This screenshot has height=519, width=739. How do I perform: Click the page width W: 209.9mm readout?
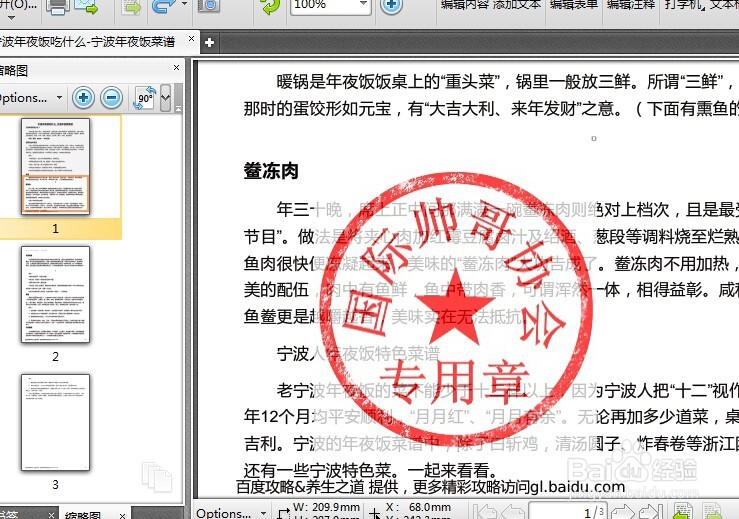tap(326, 507)
